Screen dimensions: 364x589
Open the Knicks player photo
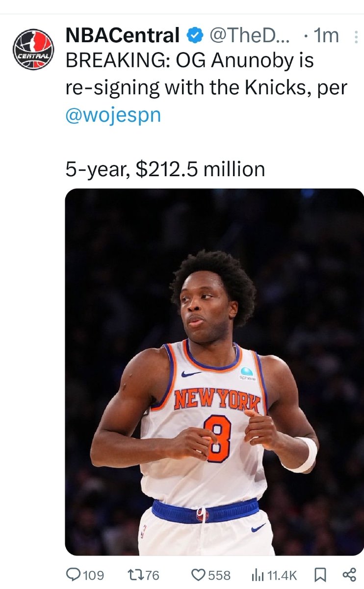click(214, 372)
